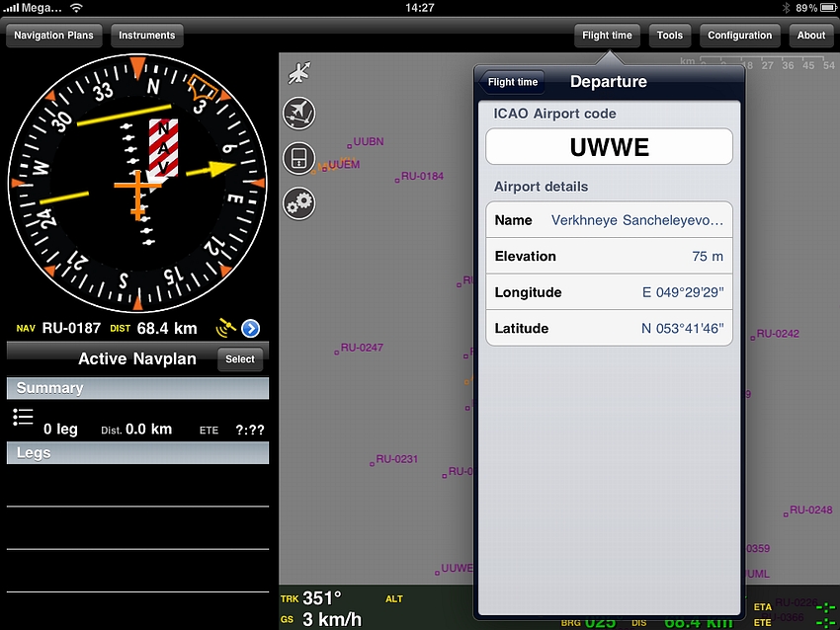Image resolution: width=840 pixels, height=630 pixels.
Task: Tap the GPS satellite status icon
Action: pos(225,328)
